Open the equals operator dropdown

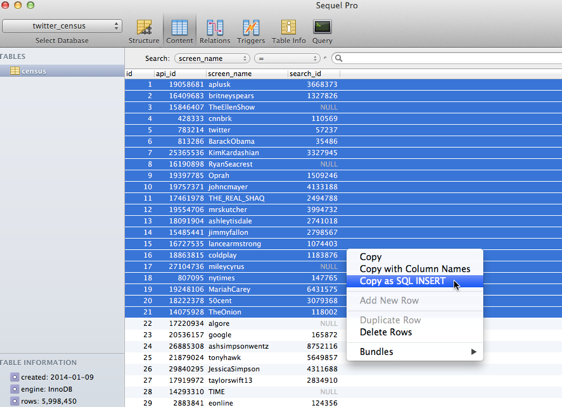coord(287,58)
